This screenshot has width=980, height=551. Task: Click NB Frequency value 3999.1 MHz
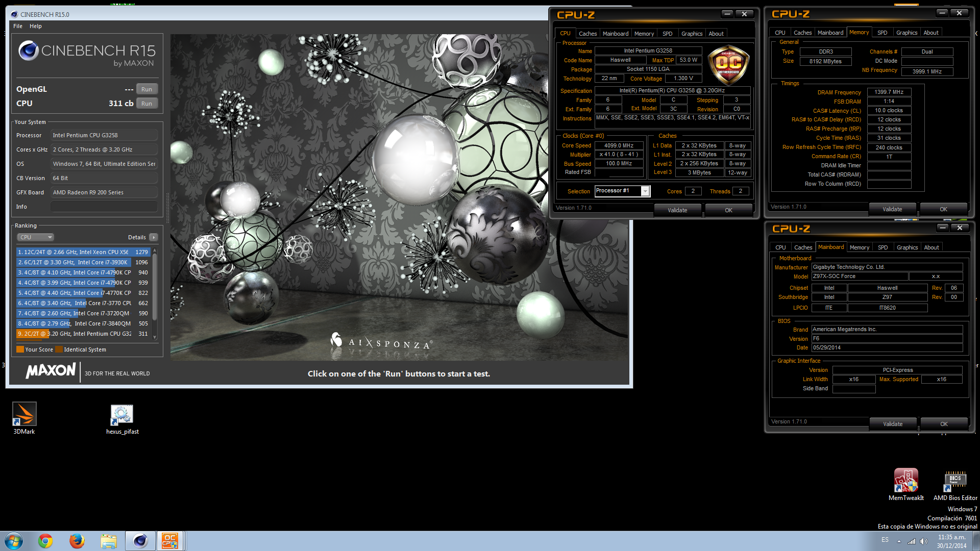927,71
